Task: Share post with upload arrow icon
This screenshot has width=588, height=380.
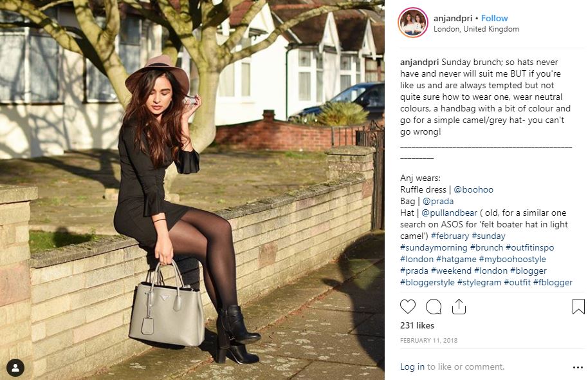Action: (x=459, y=307)
